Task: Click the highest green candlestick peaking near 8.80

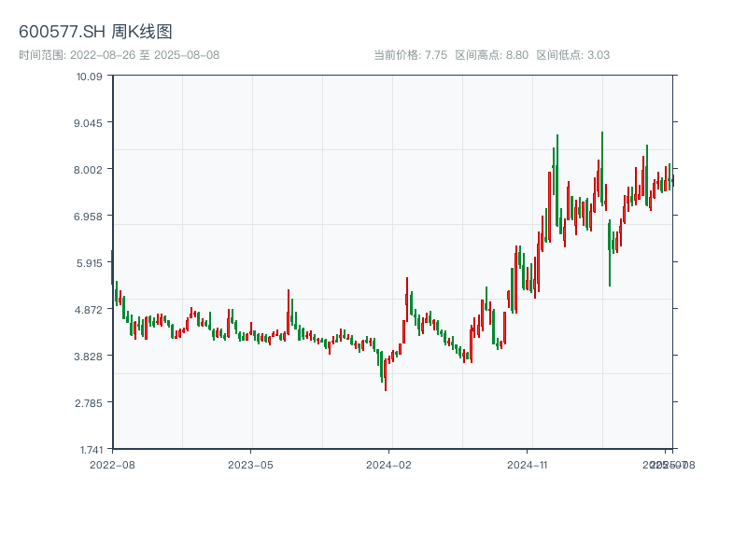Action: [602, 169]
